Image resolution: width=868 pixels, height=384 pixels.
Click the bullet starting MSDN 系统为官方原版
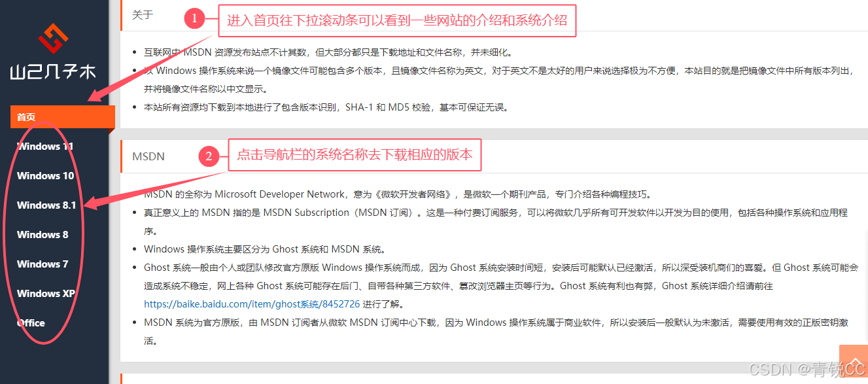tap(496, 332)
